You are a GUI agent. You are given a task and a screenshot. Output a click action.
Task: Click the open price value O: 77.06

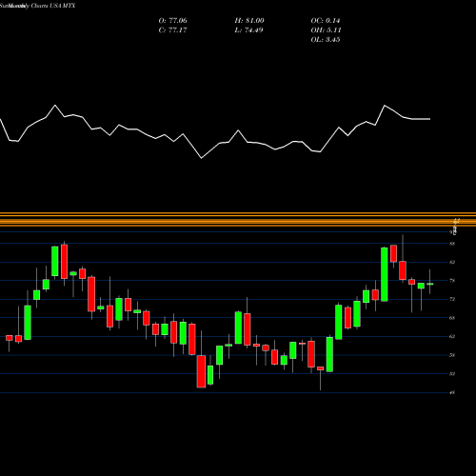tap(172, 21)
